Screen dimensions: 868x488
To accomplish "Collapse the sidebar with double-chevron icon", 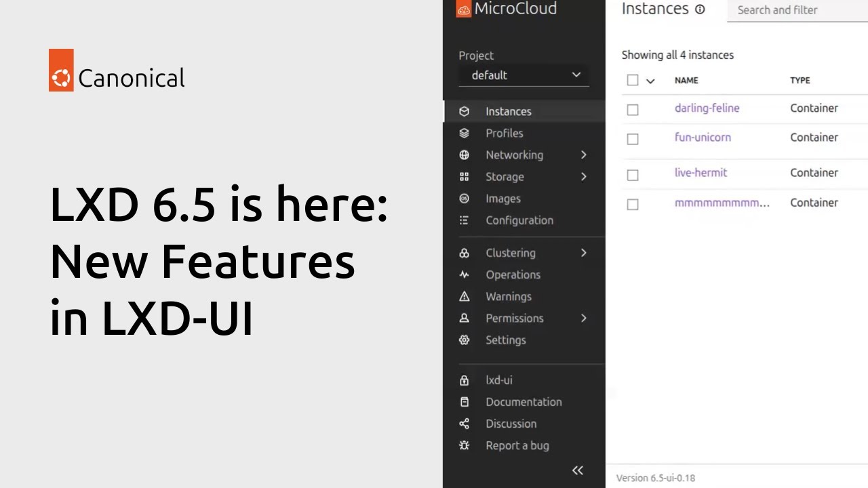I will tap(578, 470).
